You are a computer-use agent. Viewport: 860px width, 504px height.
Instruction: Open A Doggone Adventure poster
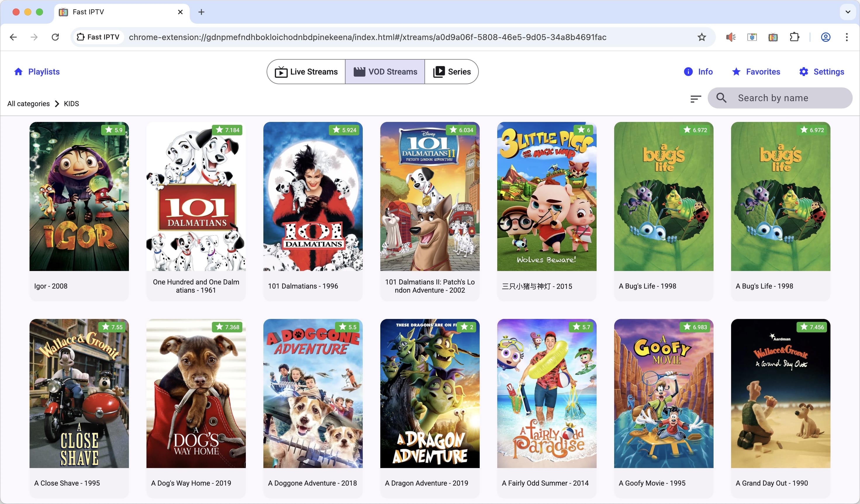(x=313, y=393)
